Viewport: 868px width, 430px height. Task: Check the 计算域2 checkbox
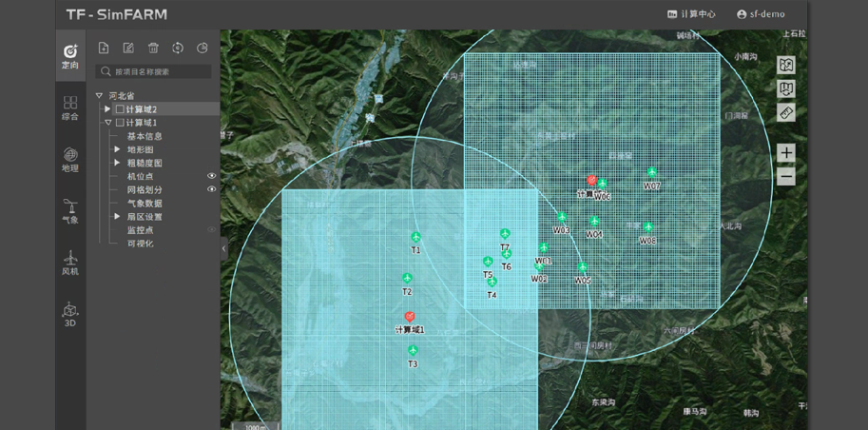pyautogui.click(x=120, y=109)
